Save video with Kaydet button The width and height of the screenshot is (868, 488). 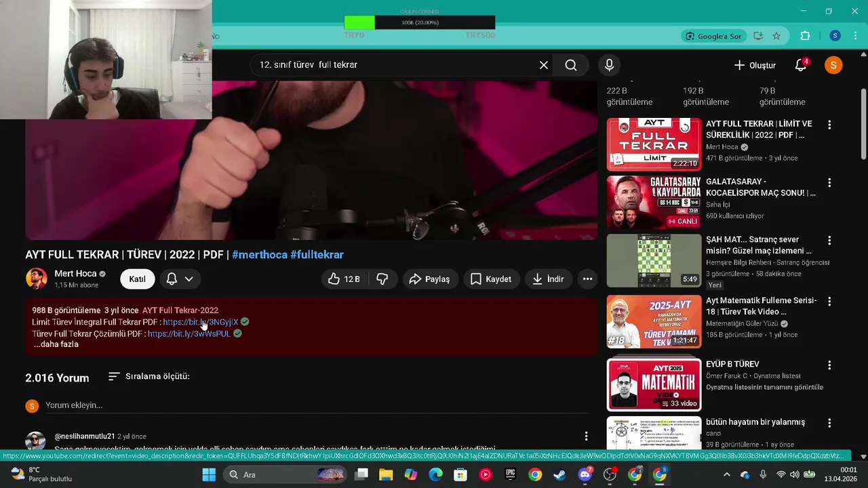pyautogui.click(x=492, y=279)
